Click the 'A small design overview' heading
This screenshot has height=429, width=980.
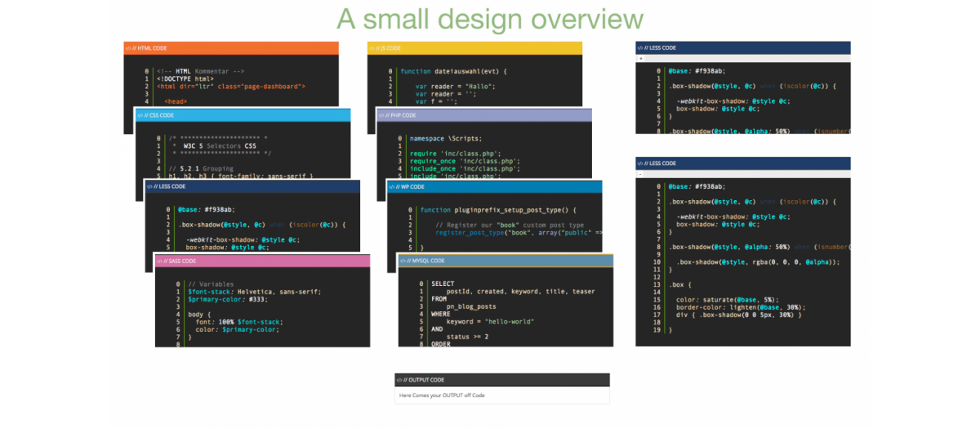tap(490, 18)
